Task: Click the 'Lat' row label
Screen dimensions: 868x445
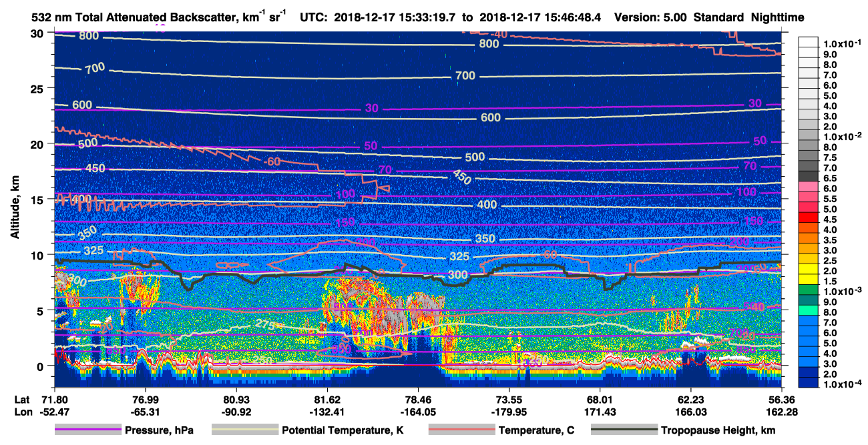Action: (21, 401)
